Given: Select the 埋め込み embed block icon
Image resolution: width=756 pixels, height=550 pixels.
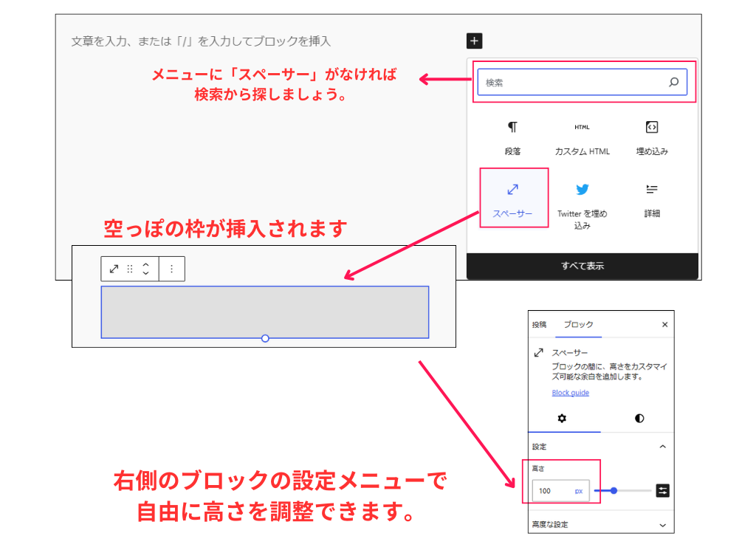Looking at the screenshot, I should coord(651,126).
